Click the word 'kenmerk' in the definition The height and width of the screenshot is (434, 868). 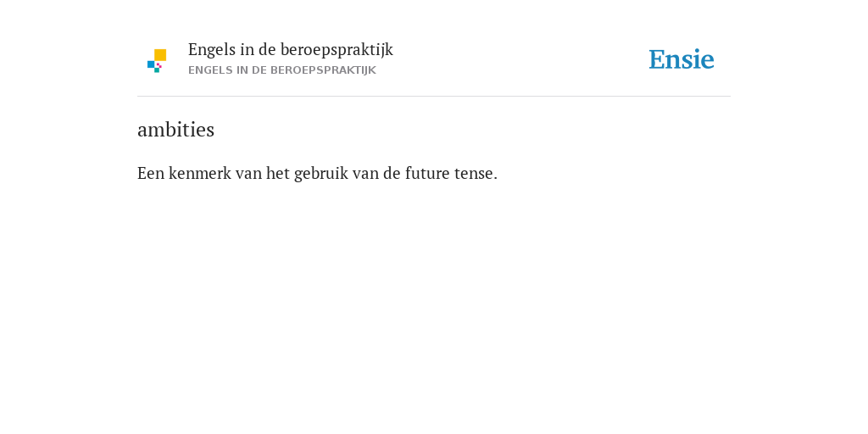tap(200, 173)
